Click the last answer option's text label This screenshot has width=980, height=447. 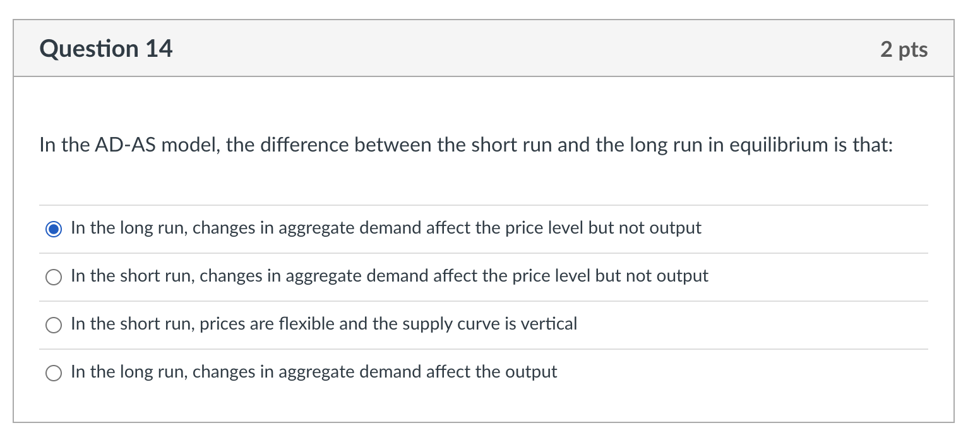(314, 372)
